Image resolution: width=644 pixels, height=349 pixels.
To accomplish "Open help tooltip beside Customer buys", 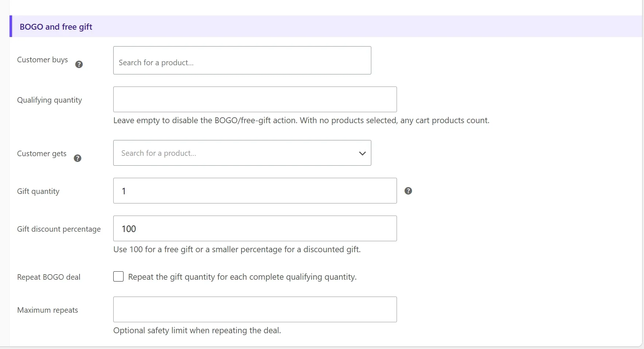I will (79, 65).
